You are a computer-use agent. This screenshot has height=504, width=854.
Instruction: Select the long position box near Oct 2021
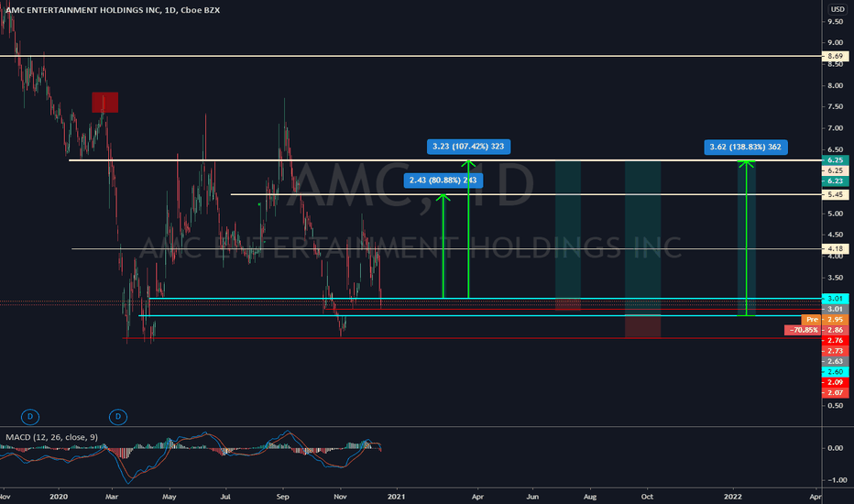(x=642, y=249)
